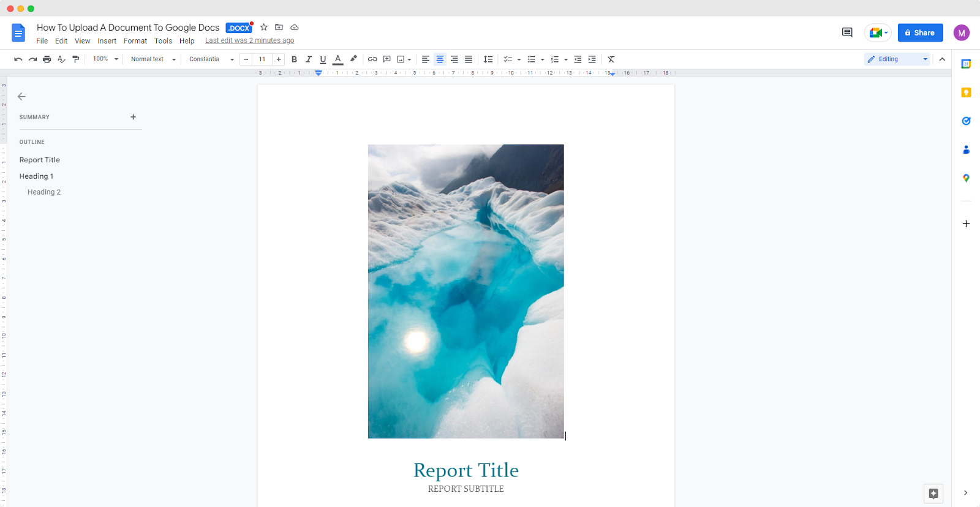Screen dimensions: 980x507
Task: Select the Paint format roller icon
Action: (x=76, y=59)
